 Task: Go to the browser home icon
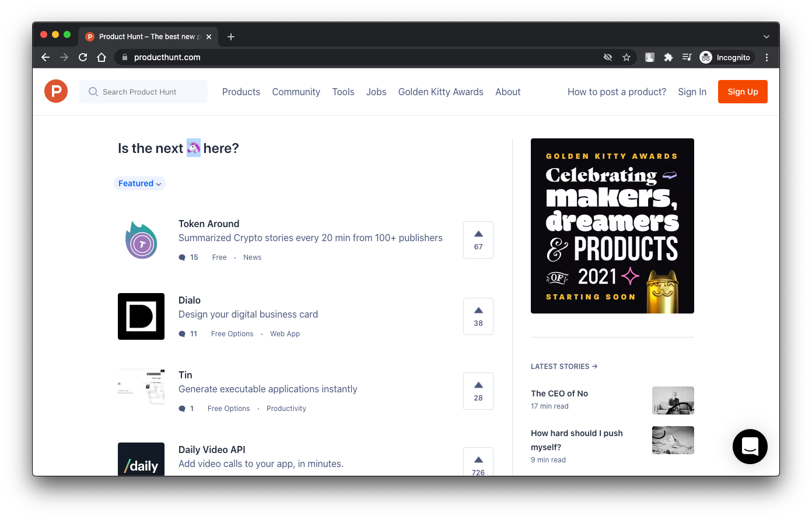point(101,57)
